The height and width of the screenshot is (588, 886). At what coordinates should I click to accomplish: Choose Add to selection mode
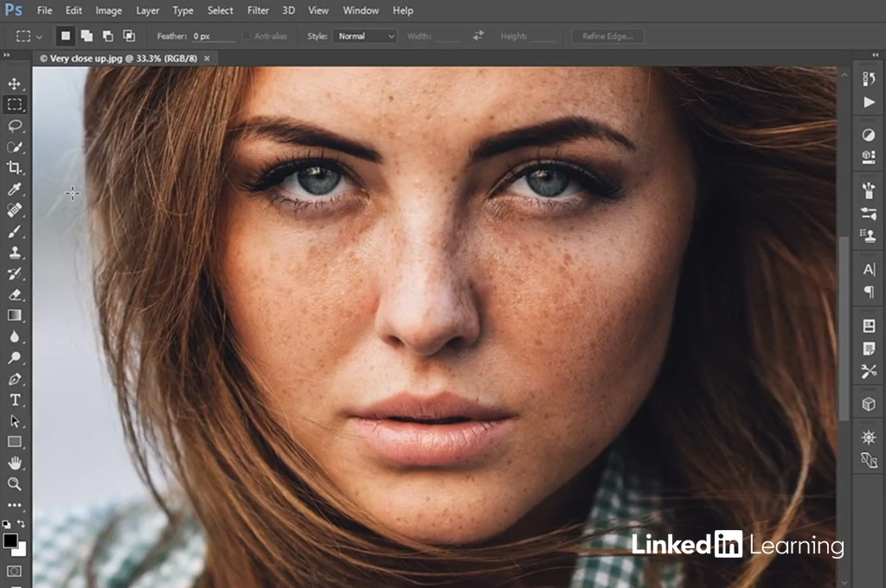point(87,36)
